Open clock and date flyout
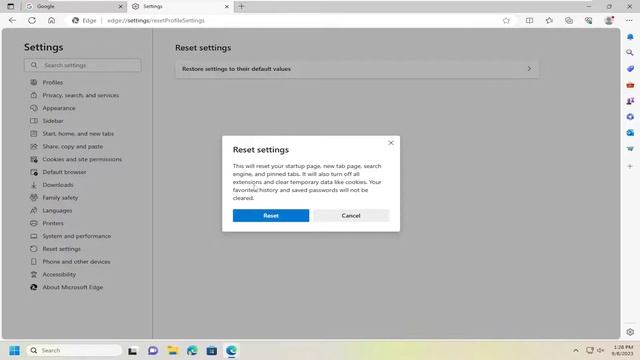The height and width of the screenshot is (360, 640). pyautogui.click(x=622, y=351)
